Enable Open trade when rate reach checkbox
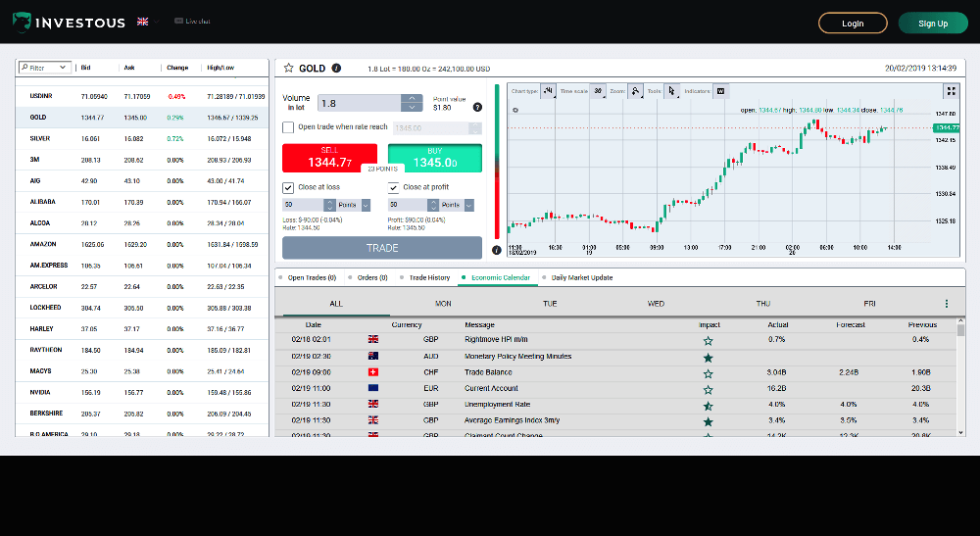 coord(288,127)
